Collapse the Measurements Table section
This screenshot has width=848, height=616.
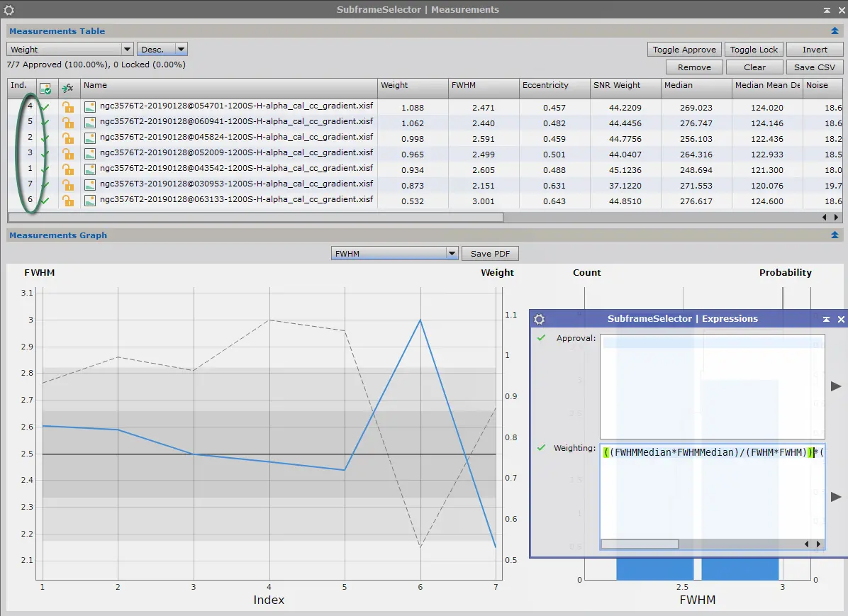coord(835,31)
